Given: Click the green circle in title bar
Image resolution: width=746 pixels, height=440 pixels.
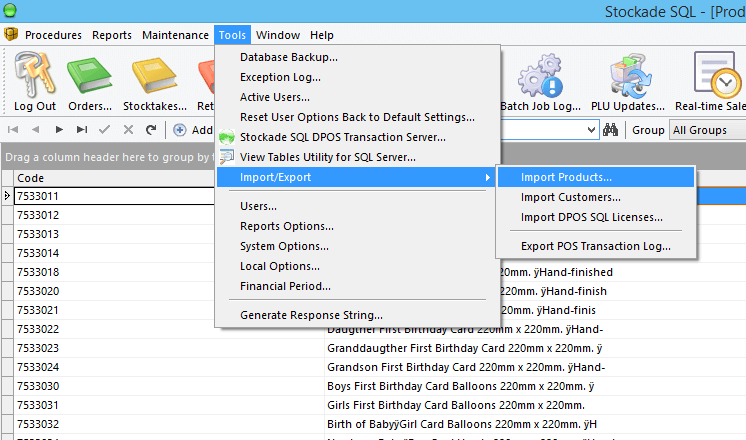Looking at the screenshot, I should tap(10, 10).
